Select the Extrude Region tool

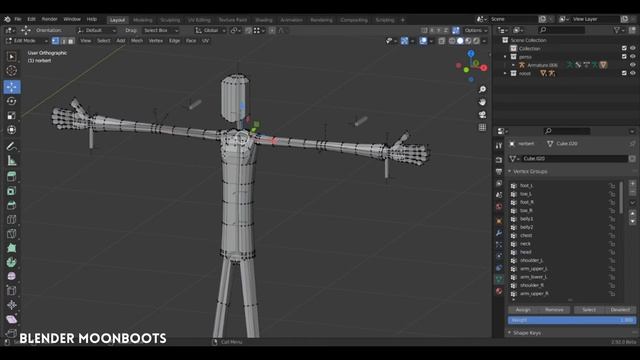click(11, 177)
